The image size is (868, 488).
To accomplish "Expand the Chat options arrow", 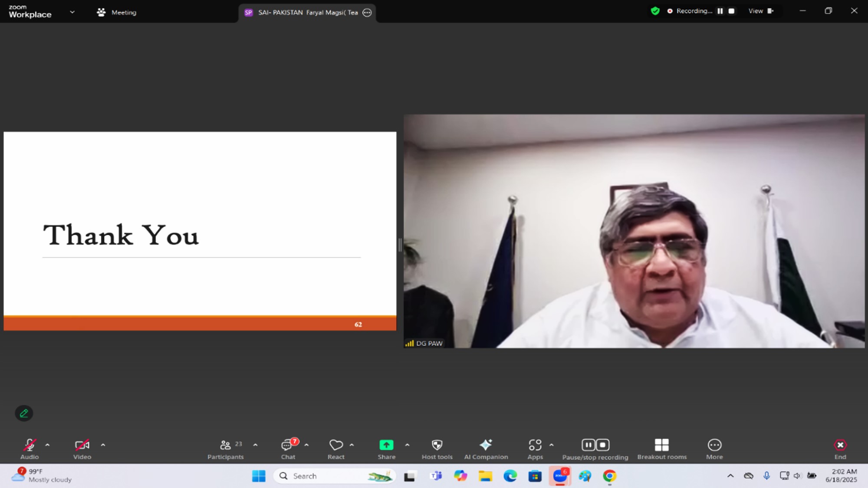I will [x=306, y=445].
